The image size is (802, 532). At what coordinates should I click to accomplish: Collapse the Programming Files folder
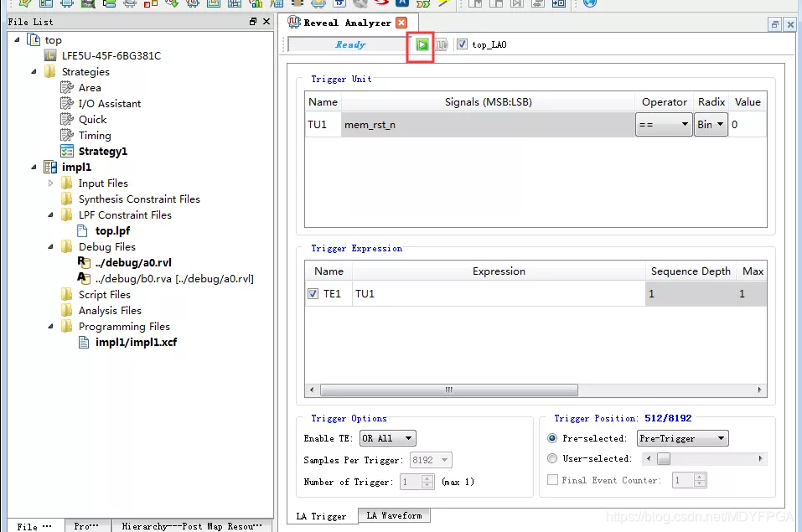(50, 327)
